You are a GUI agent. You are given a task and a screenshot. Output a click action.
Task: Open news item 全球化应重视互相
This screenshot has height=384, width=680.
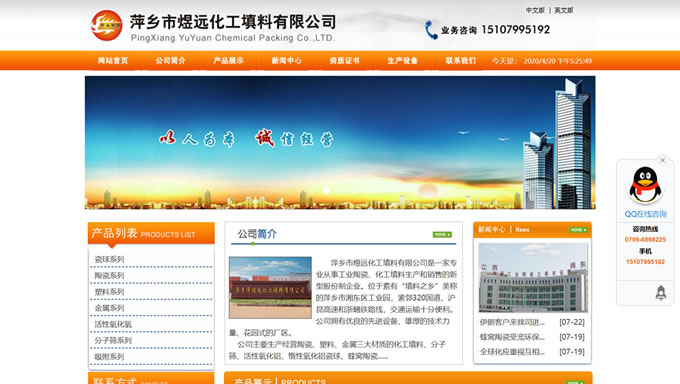point(512,351)
